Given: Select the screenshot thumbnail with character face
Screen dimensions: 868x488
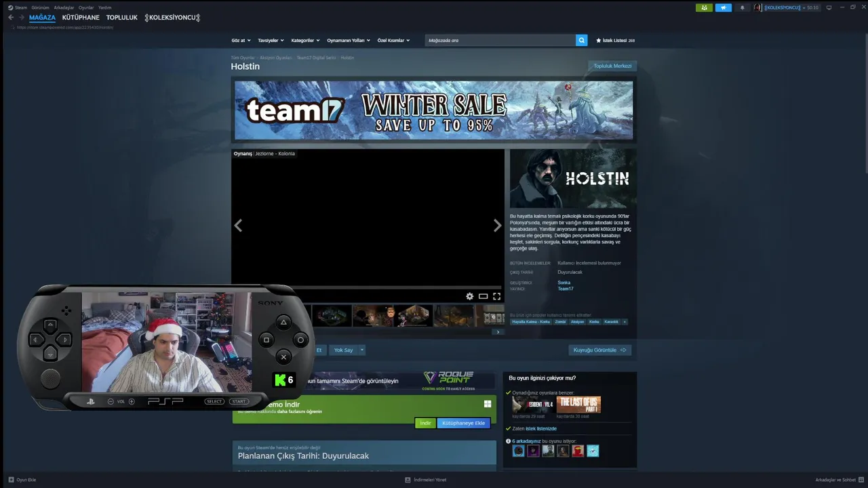Looking at the screenshot, I should (373, 315).
